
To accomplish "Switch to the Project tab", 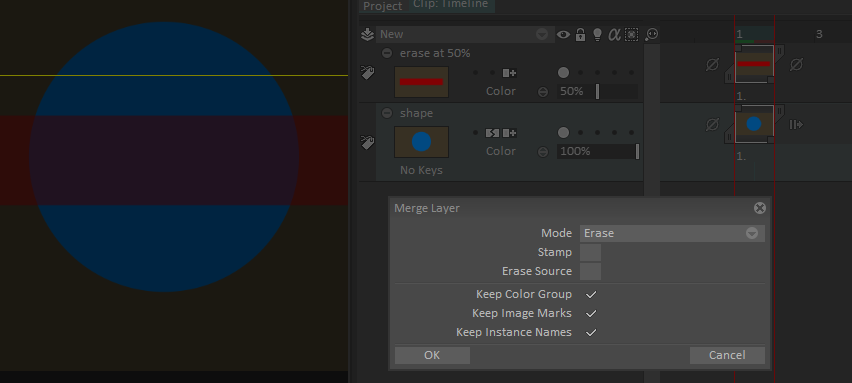I will coord(383,6).
